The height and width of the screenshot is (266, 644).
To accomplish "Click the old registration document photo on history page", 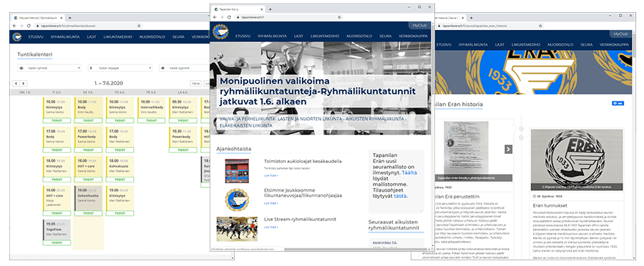I will [x=466, y=148].
